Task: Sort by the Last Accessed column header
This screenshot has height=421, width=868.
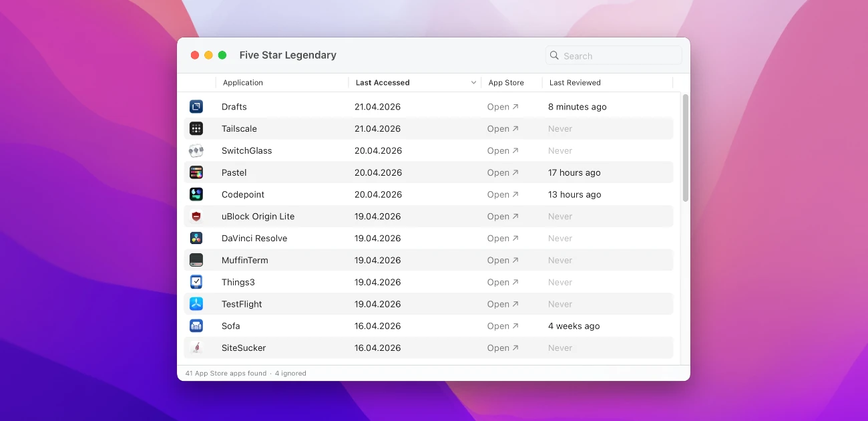Action: point(383,83)
